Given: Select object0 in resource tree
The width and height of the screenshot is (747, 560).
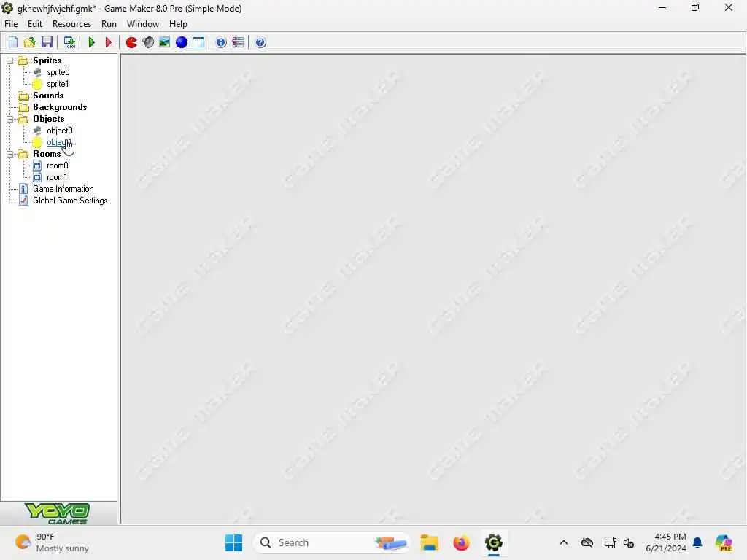Looking at the screenshot, I should pyautogui.click(x=60, y=131).
